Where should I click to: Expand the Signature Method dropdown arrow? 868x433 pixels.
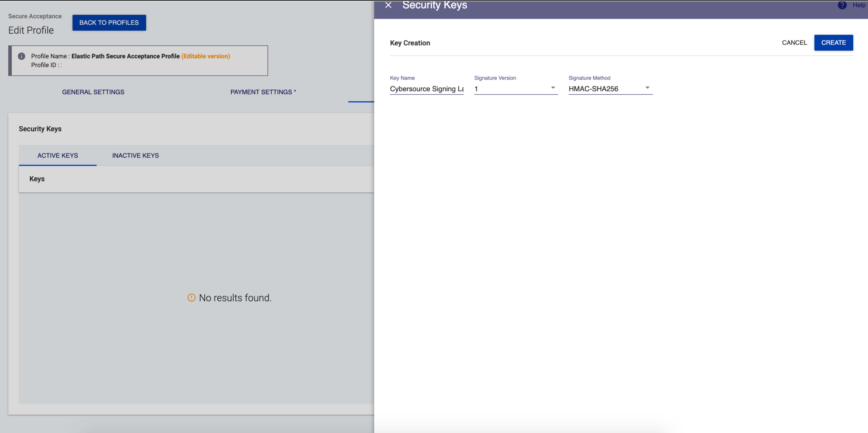(x=647, y=88)
